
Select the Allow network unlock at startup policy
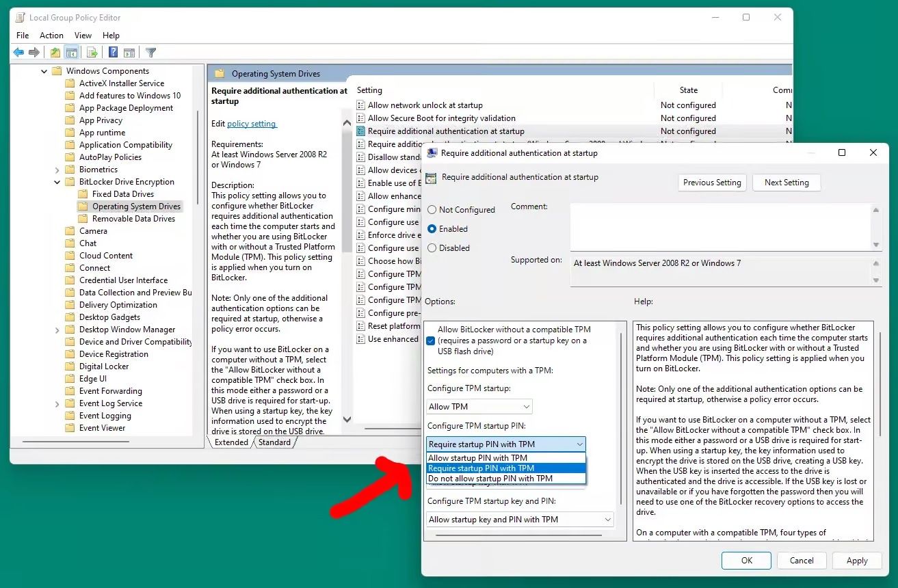coord(425,105)
